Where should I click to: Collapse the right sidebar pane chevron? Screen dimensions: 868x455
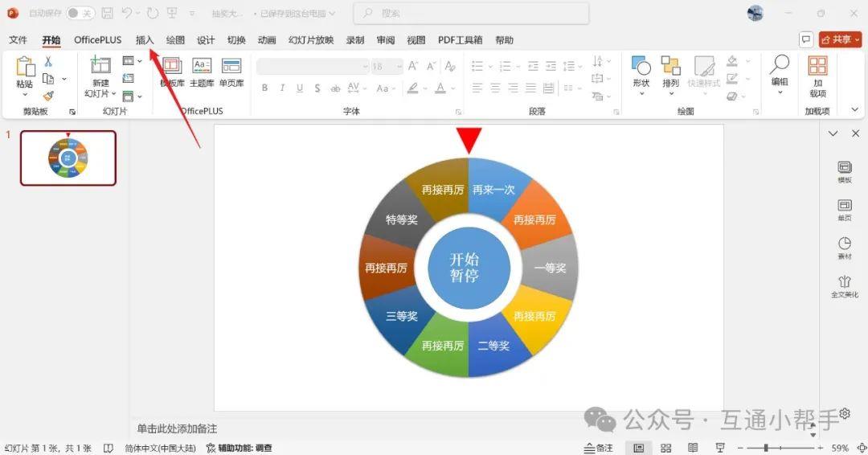coord(833,133)
